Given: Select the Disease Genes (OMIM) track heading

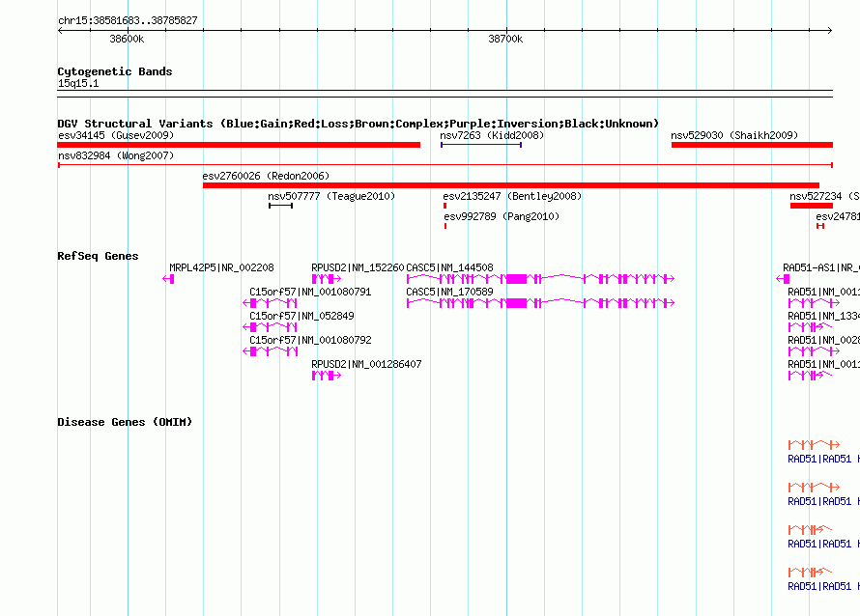Looking at the screenshot, I should click(125, 422).
